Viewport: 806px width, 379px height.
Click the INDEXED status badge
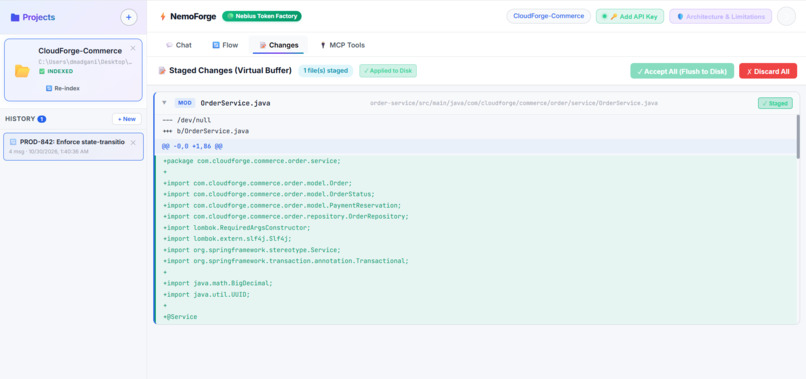56,71
